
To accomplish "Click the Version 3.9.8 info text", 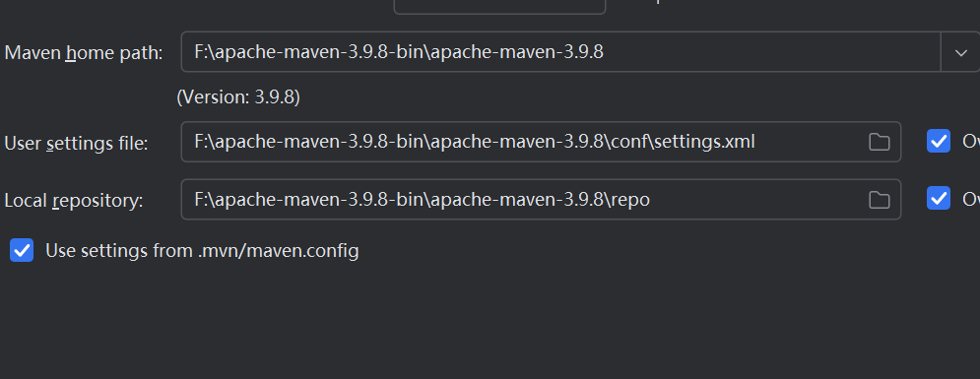I will click(x=238, y=97).
